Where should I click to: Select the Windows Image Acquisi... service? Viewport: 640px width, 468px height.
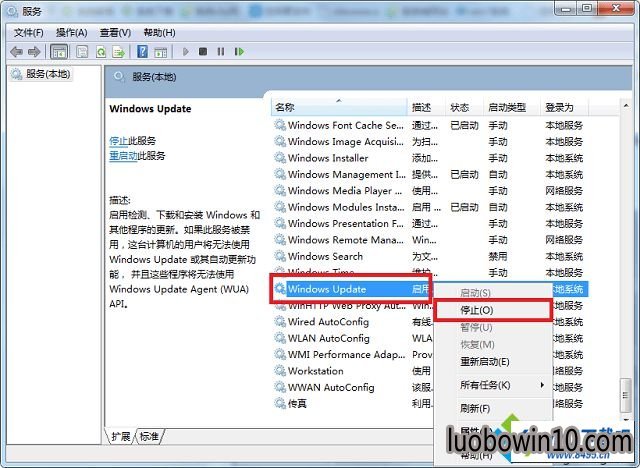(x=430, y=142)
